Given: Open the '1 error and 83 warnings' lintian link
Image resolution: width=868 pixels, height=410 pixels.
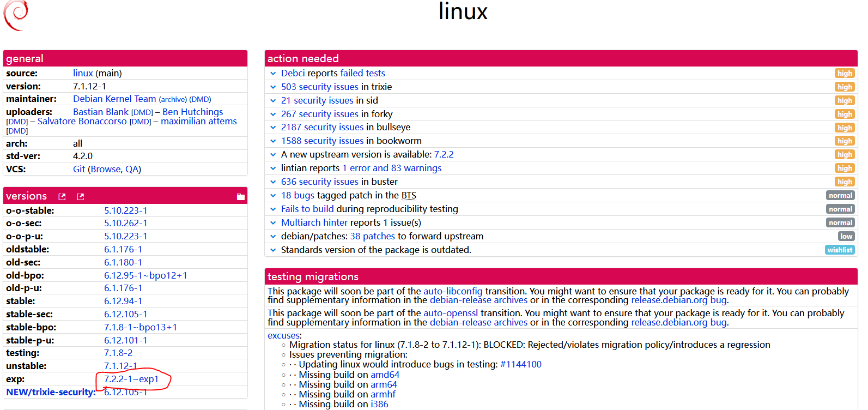Looking at the screenshot, I should 392,168.
